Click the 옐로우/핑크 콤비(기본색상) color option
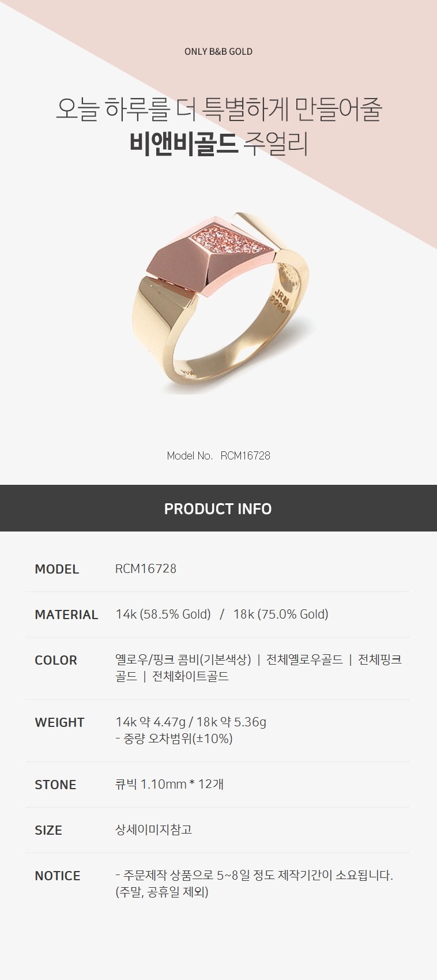 (183, 659)
